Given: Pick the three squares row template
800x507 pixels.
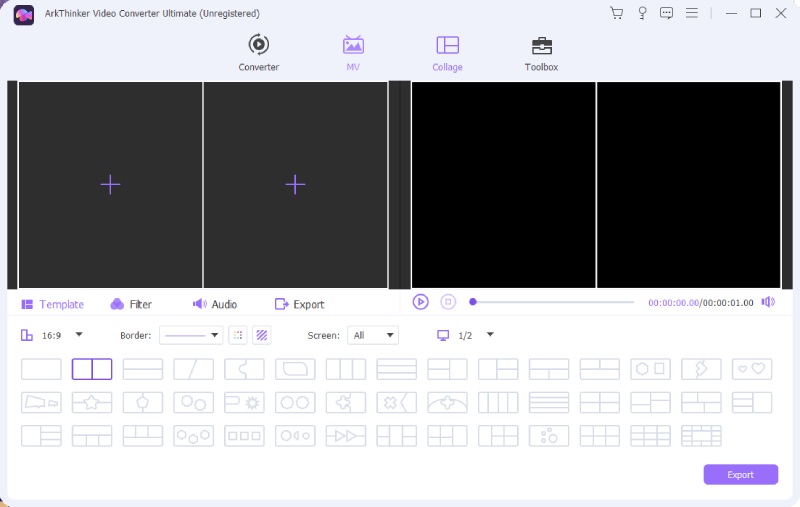Looking at the screenshot, I should click(x=244, y=436).
